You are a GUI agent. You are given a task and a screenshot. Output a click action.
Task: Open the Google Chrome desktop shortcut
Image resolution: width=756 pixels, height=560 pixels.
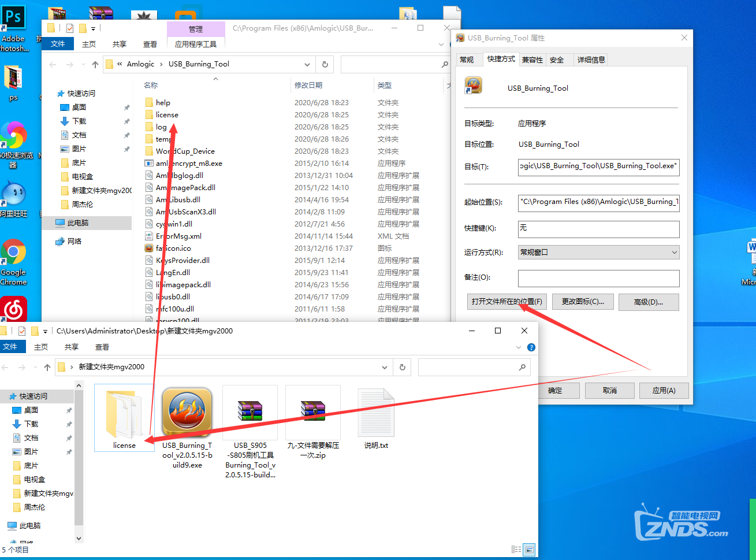coord(13,263)
